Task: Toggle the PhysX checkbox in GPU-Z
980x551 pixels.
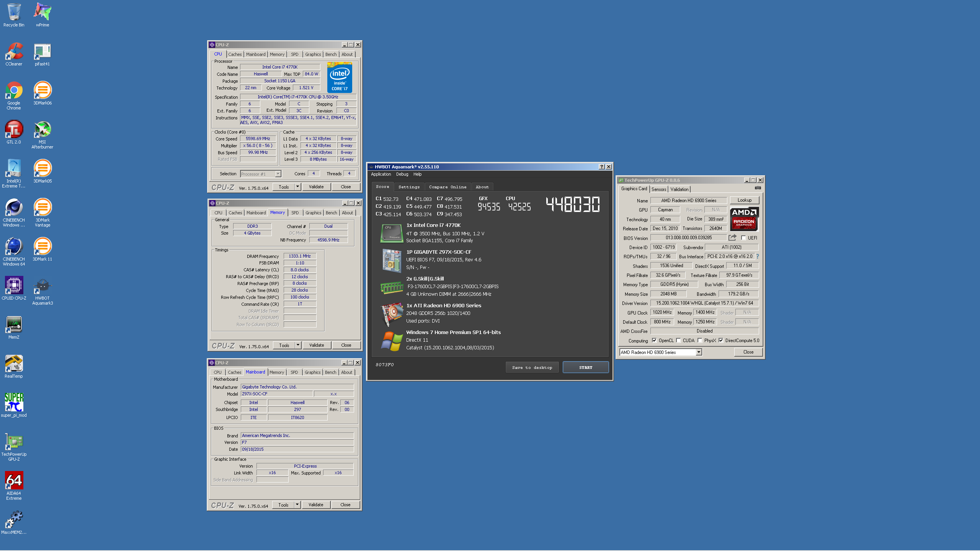Action: (700, 341)
